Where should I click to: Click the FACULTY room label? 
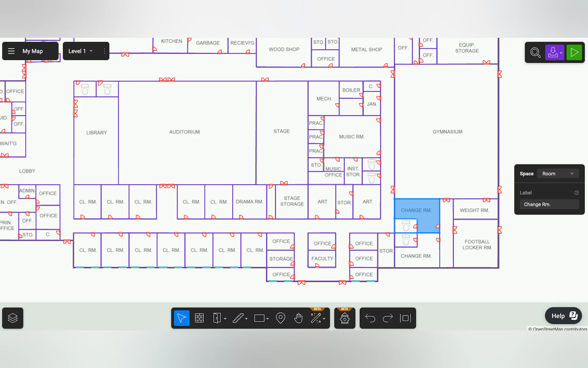coord(322,258)
